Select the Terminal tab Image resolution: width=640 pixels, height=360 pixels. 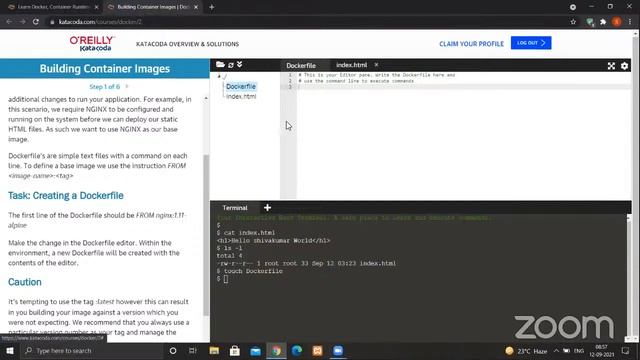pyautogui.click(x=235, y=208)
